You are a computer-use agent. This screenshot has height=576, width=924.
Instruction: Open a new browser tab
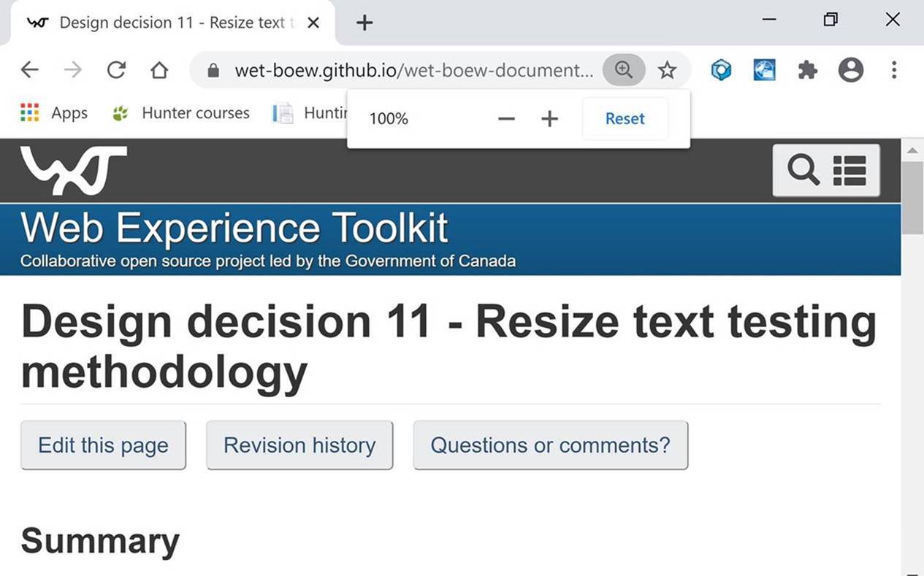364,23
